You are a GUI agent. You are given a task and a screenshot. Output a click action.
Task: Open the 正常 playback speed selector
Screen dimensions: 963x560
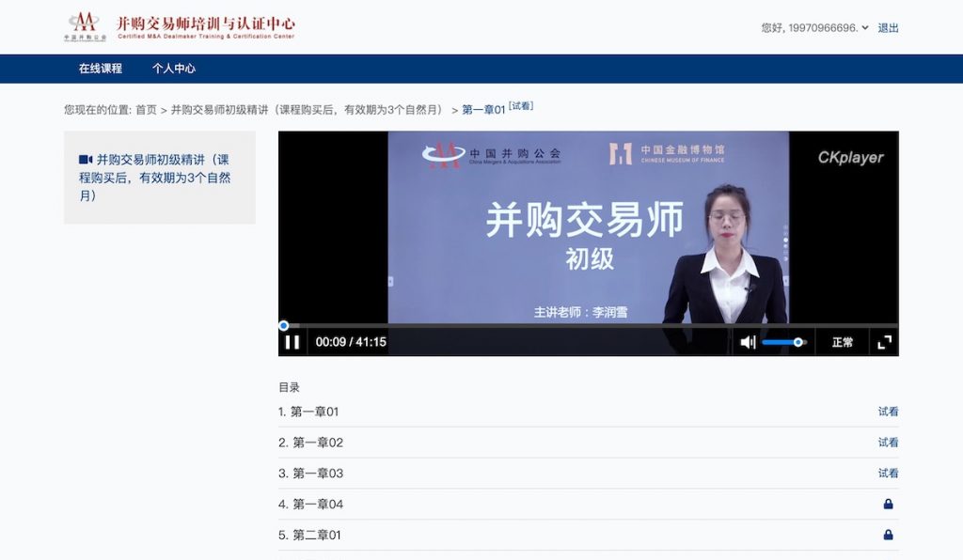pyautogui.click(x=842, y=342)
